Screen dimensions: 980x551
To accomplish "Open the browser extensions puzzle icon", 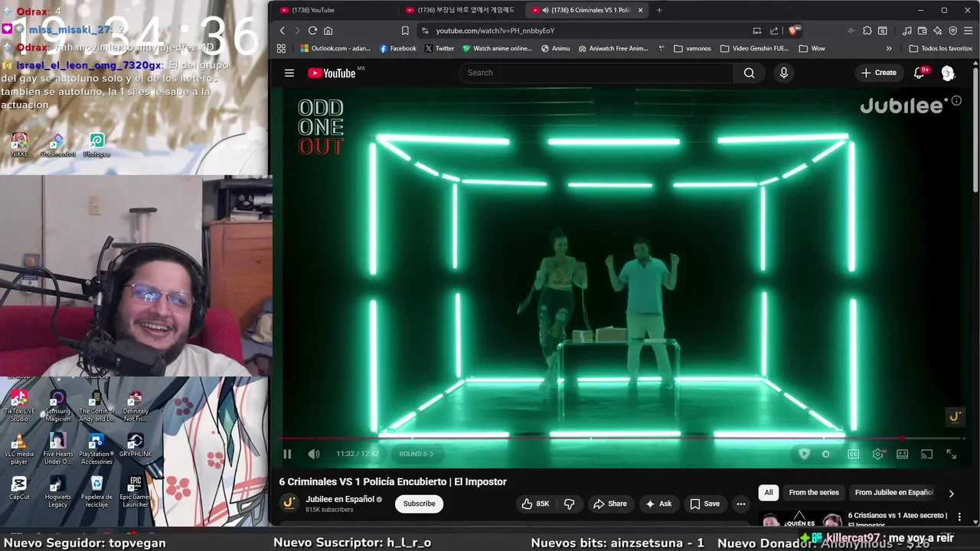I will [867, 31].
